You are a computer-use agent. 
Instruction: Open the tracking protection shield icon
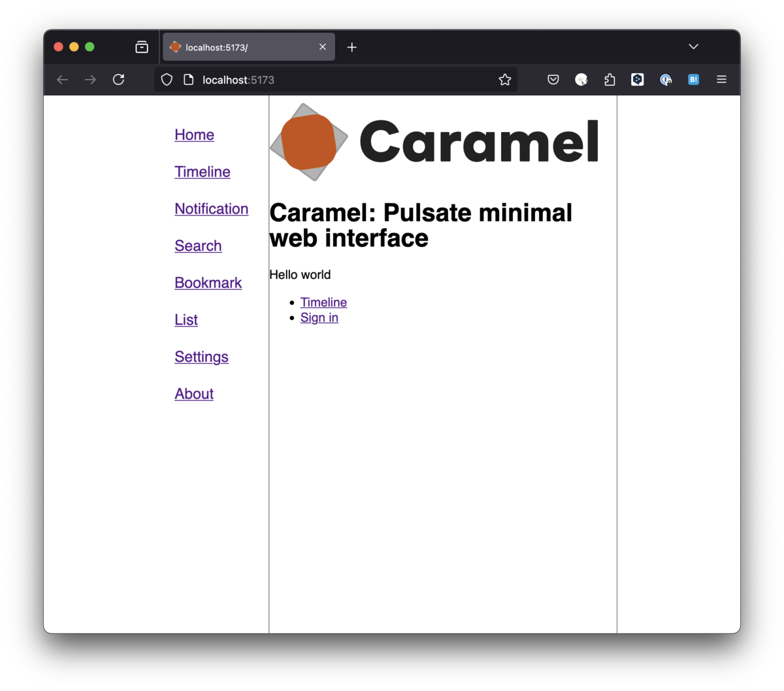167,80
